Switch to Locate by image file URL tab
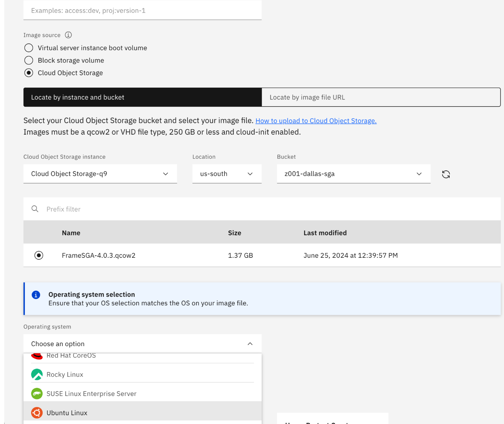This screenshot has height=424, width=504. [381, 97]
